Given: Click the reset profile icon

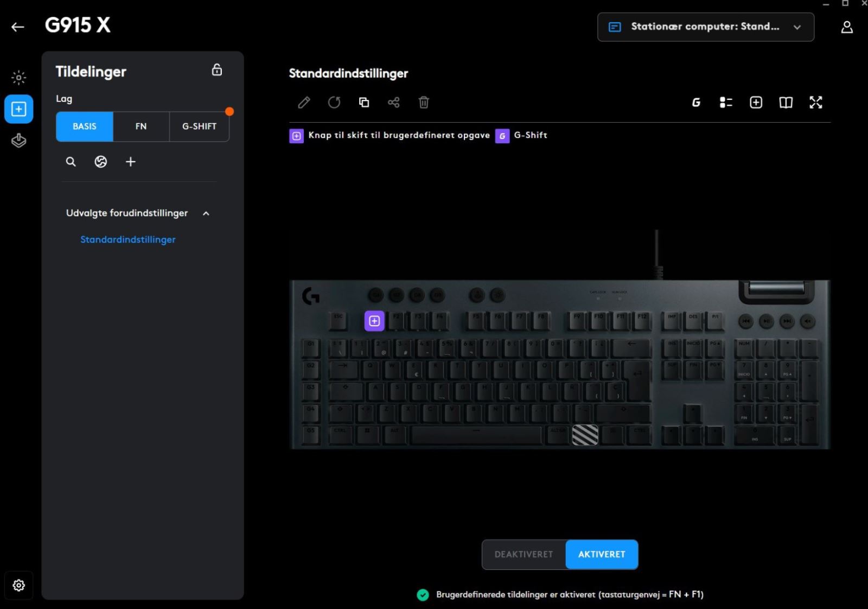Looking at the screenshot, I should (x=334, y=103).
